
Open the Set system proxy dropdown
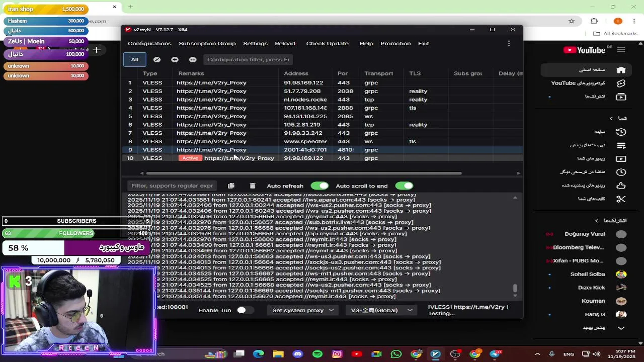[302, 310]
